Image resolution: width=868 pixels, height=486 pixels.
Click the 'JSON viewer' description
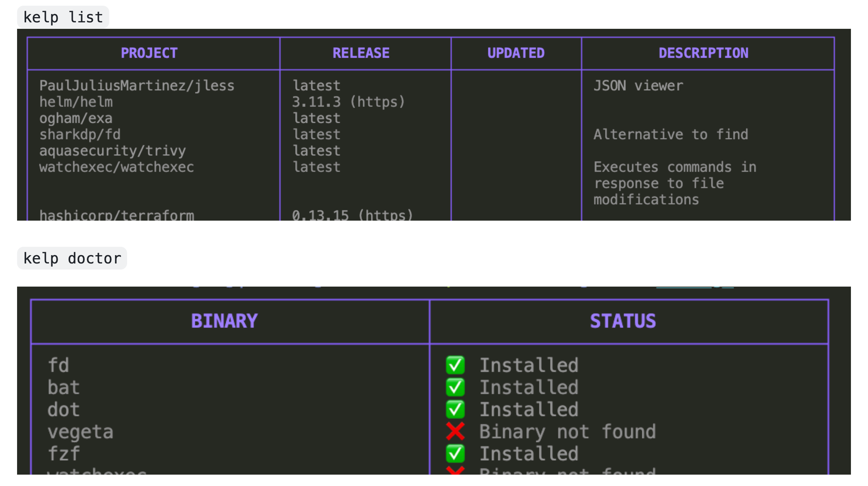(x=638, y=86)
